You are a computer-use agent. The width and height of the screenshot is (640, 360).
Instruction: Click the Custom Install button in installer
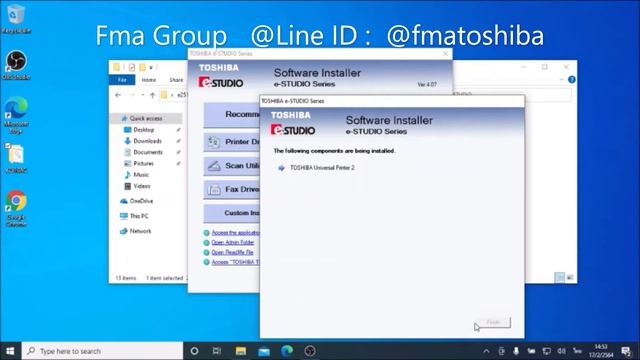click(232, 213)
